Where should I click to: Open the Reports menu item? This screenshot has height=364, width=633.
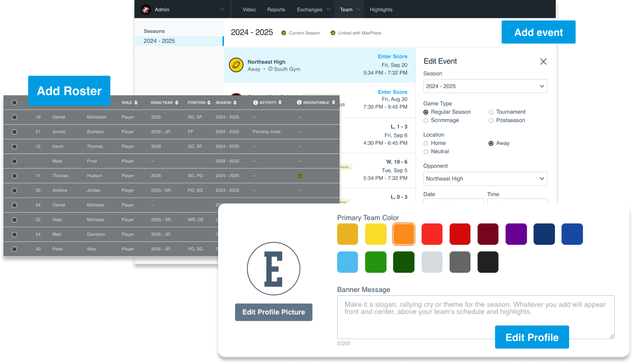click(276, 9)
